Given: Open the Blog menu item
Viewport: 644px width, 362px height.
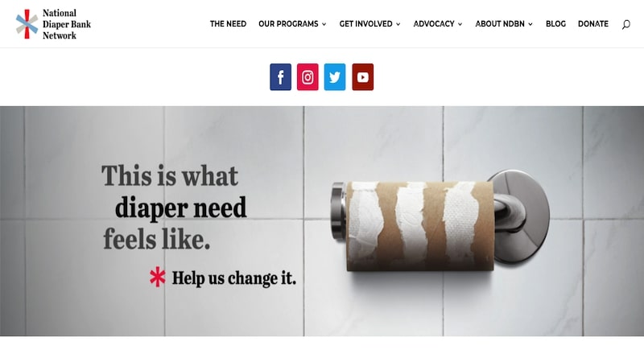Looking at the screenshot, I should (x=555, y=24).
